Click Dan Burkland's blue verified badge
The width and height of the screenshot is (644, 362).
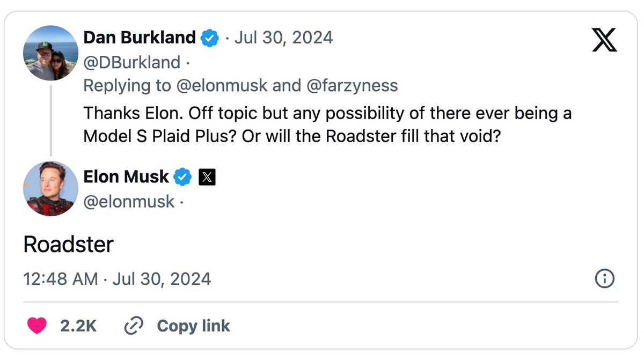pos(210,38)
